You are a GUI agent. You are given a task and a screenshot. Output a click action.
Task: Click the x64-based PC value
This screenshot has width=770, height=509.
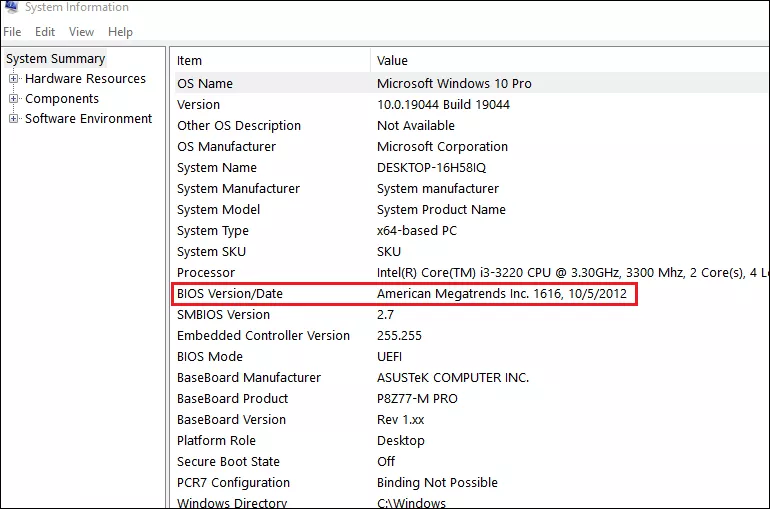[x=416, y=231]
